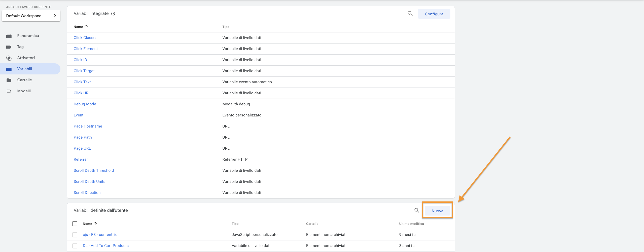The height and width of the screenshot is (252, 644).
Task: Open cjs - FB - content_ids variable
Action: click(x=101, y=235)
